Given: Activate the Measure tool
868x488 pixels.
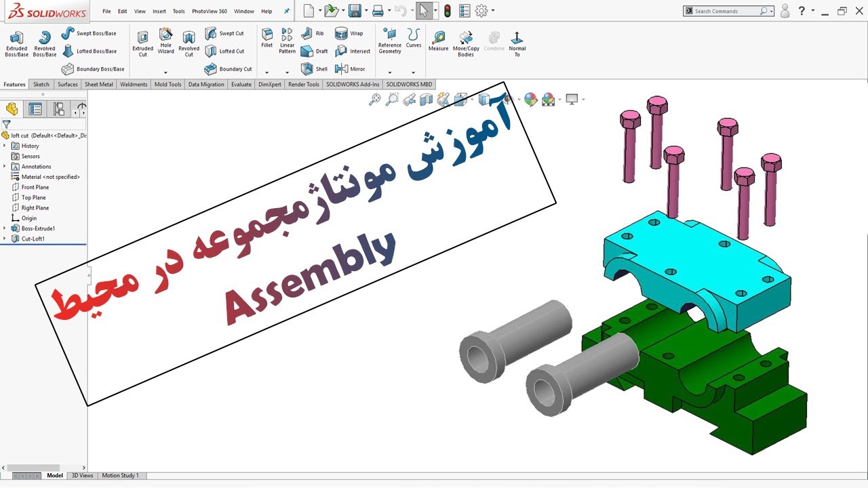Looking at the screenshot, I should tap(438, 41).
